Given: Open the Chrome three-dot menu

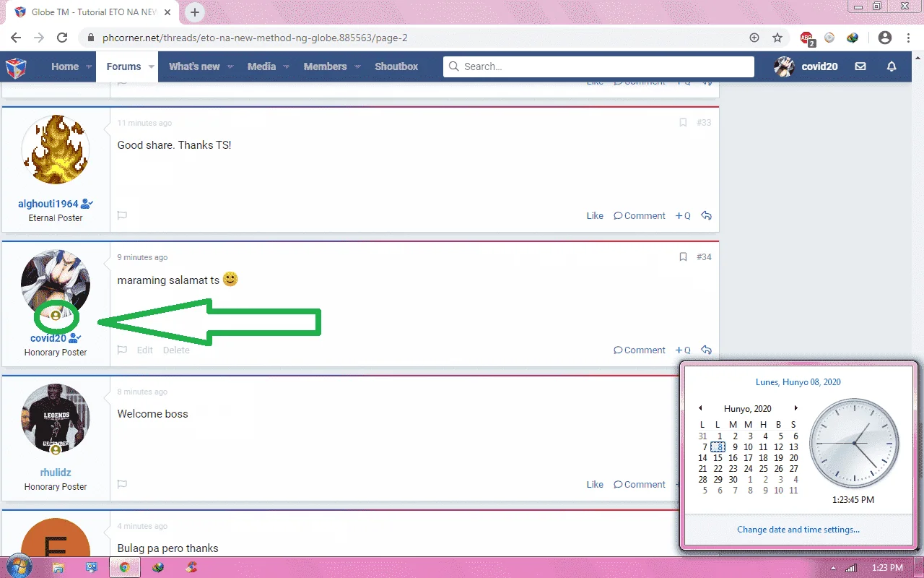Looking at the screenshot, I should coord(910,38).
